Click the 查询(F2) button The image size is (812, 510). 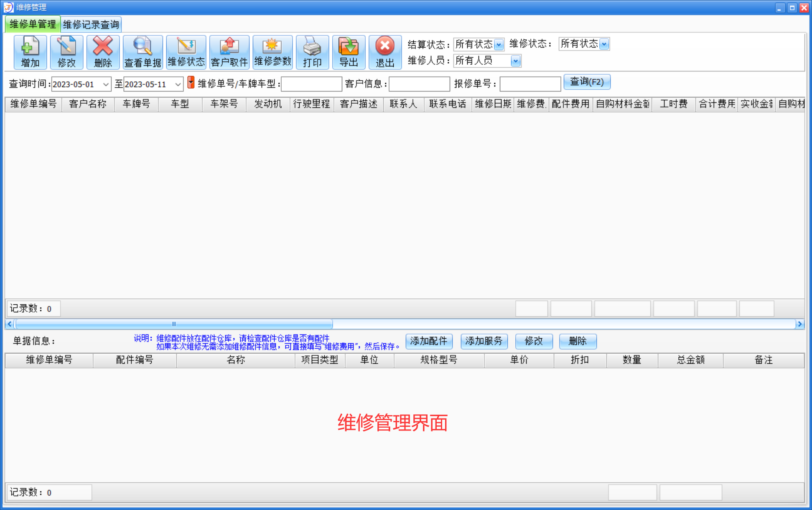tap(587, 82)
